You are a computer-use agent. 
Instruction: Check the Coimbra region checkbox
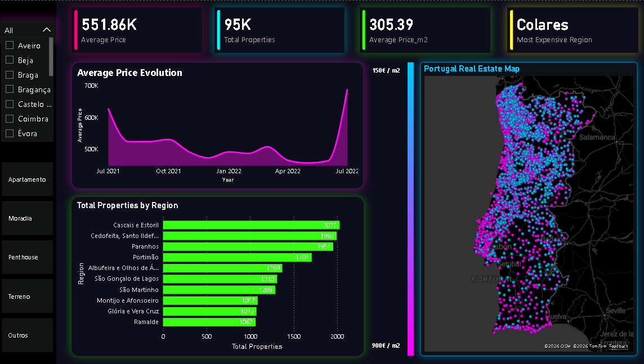coord(10,119)
